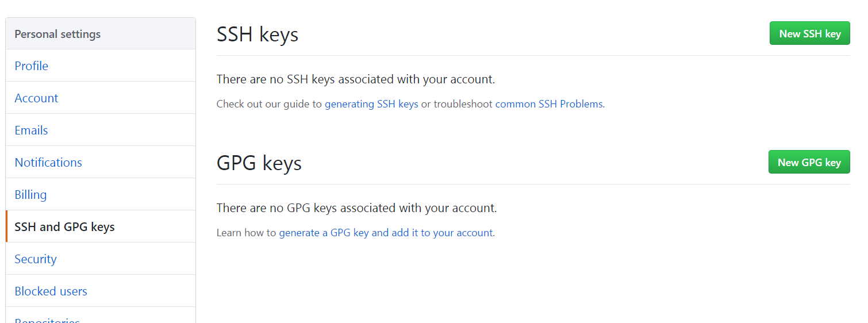This screenshot has width=868, height=323.
Task: Select the SSH and GPG keys item
Action: 64,227
